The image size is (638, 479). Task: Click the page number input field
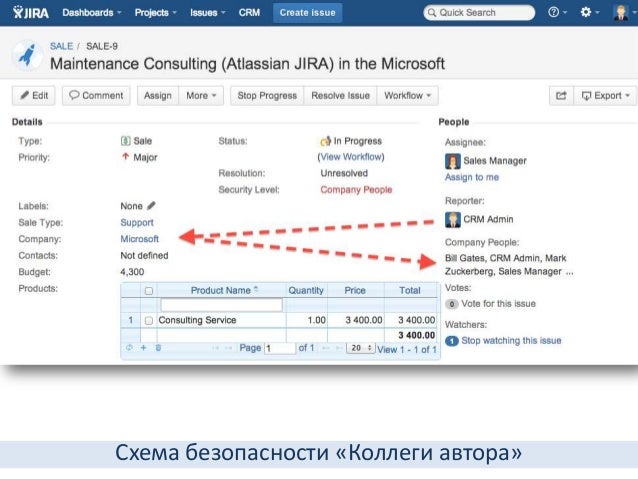(280, 348)
